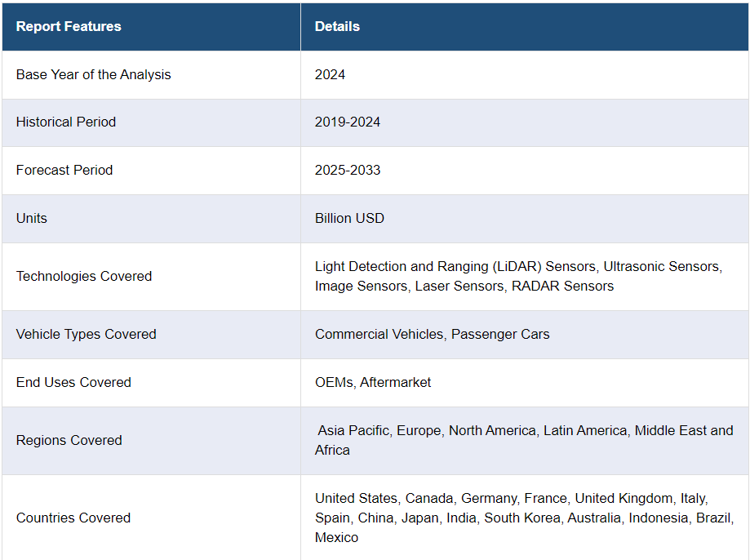The height and width of the screenshot is (560, 750).
Task: Select the "Forecast Period" label cell
Action: tap(64, 170)
